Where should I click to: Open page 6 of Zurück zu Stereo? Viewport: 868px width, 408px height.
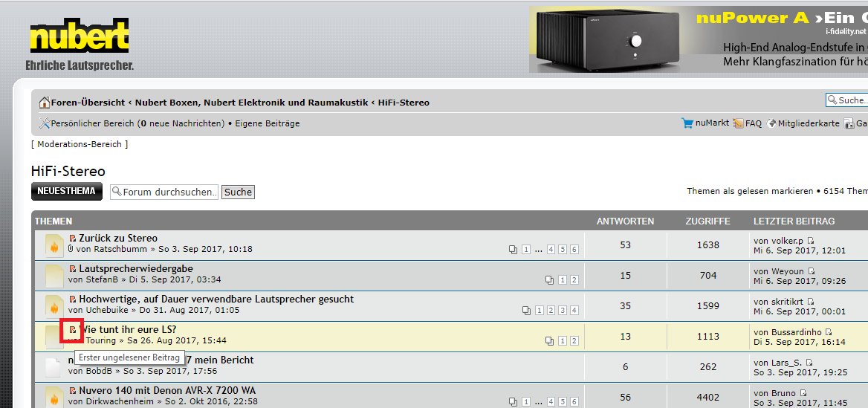(x=574, y=250)
